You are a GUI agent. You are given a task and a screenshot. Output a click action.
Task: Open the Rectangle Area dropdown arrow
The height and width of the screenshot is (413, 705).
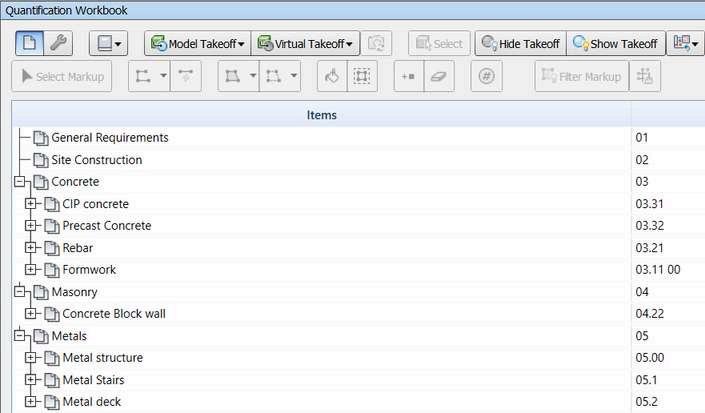[x=294, y=76]
